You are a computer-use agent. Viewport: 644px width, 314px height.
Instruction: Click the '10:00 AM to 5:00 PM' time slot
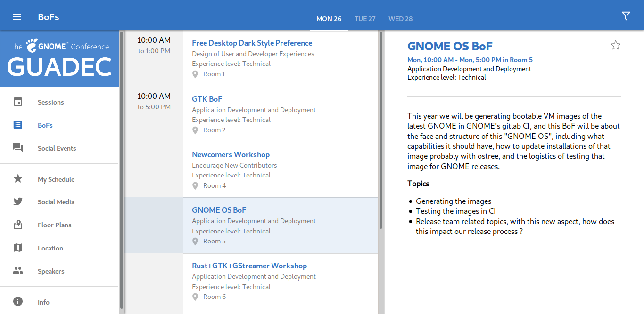154,101
